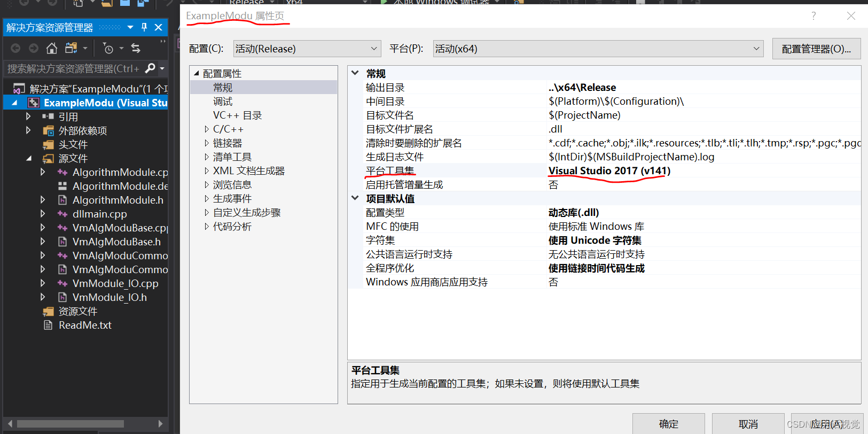Click the 全程序优化 property row label
The height and width of the screenshot is (434, 868).
pyautogui.click(x=390, y=268)
